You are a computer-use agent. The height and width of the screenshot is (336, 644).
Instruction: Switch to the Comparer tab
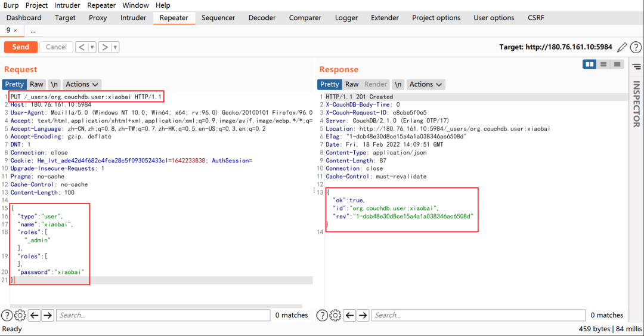(x=305, y=18)
